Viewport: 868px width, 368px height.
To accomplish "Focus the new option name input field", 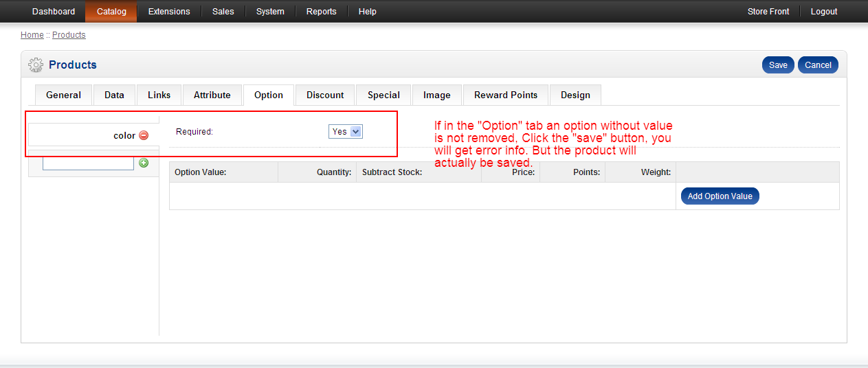I will coord(88,163).
